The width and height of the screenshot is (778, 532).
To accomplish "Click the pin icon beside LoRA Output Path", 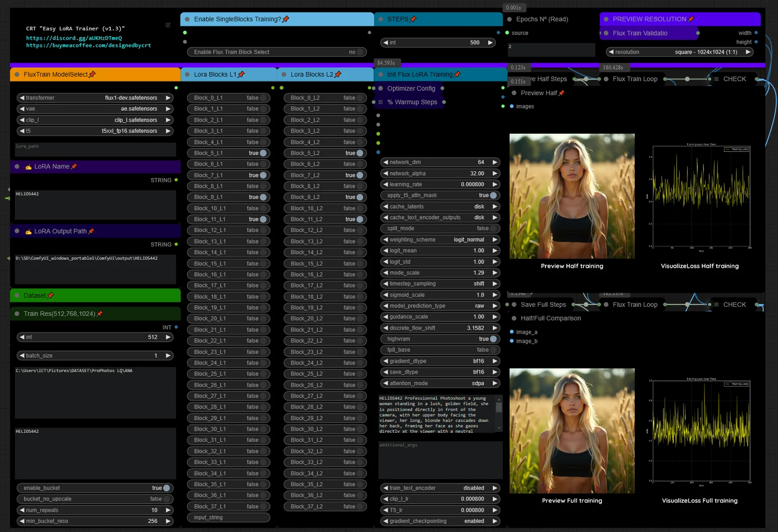I will click(91, 231).
